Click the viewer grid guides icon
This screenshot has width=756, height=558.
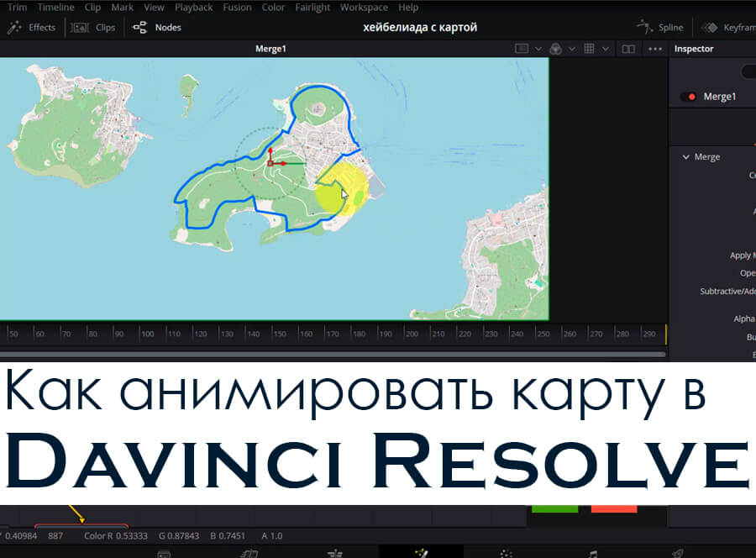pos(589,48)
